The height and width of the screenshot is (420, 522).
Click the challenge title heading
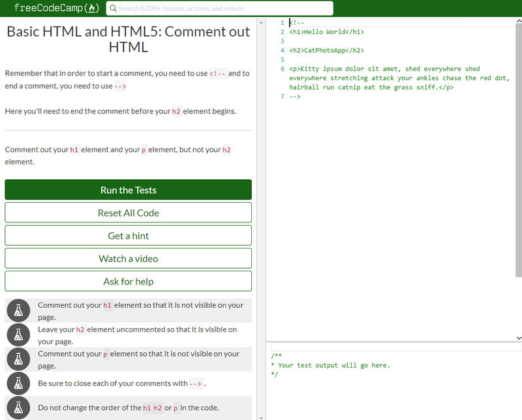[128, 39]
